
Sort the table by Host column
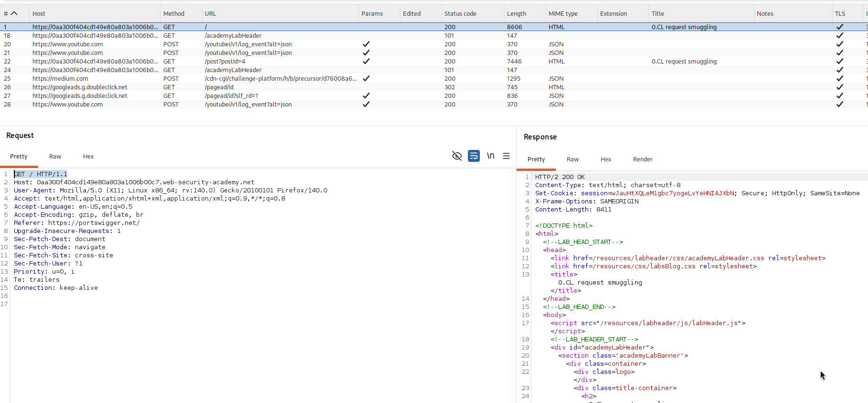click(x=95, y=13)
